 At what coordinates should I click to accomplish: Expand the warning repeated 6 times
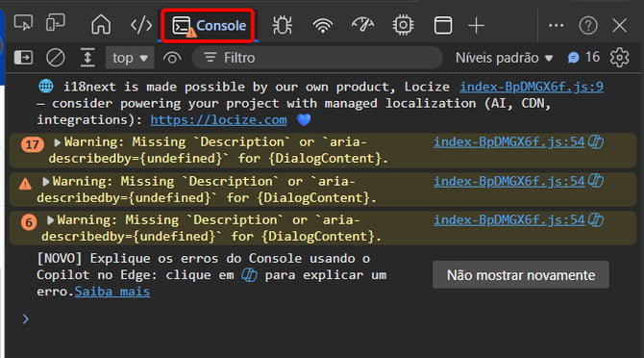pos(50,220)
